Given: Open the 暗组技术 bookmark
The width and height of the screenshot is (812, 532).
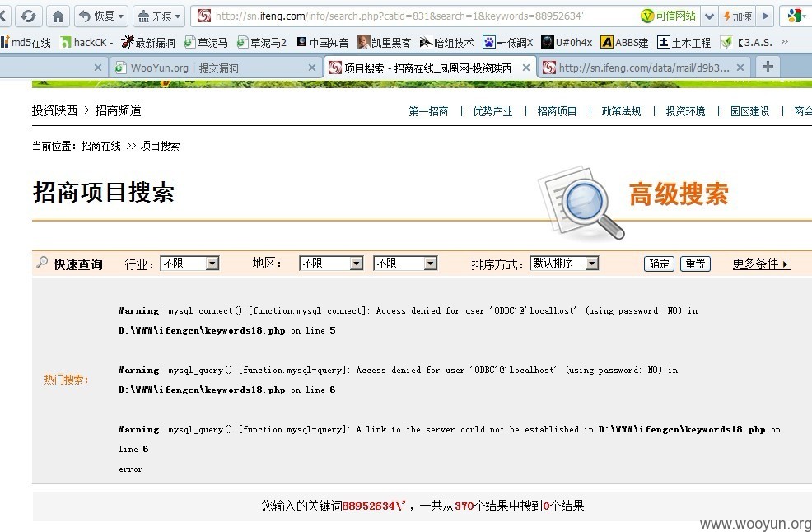Looking at the screenshot, I should point(446,43).
